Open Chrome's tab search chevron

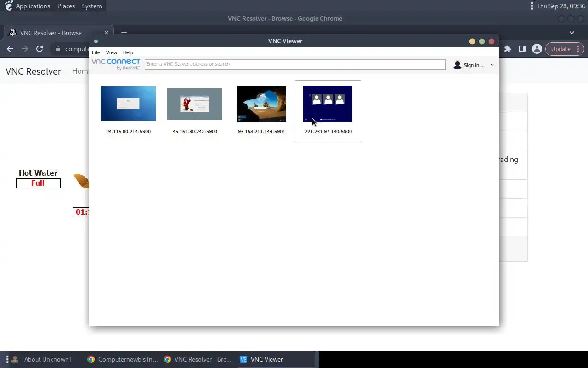click(x=572, y=33)
